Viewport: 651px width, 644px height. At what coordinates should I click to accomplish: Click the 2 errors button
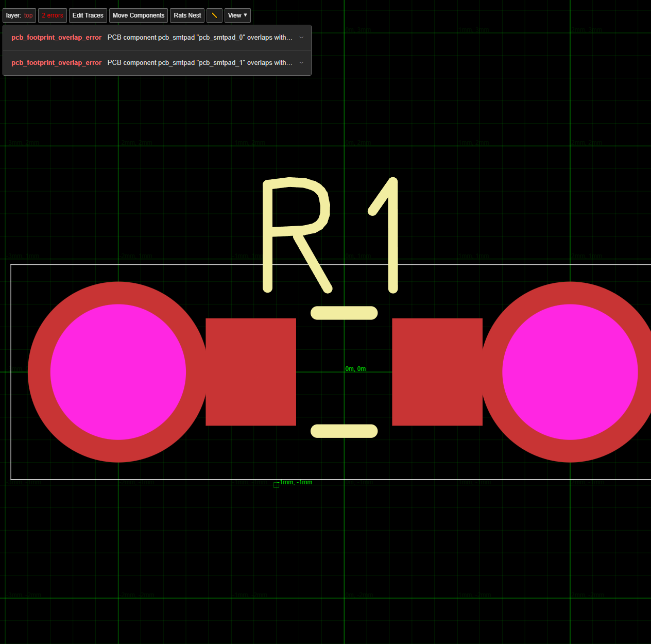pos(53,15)
